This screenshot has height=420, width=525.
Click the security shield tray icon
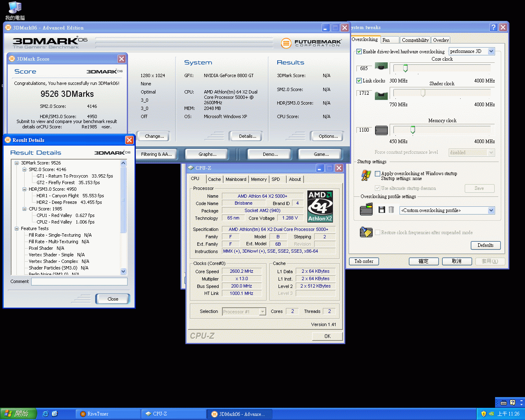point(484,414)
